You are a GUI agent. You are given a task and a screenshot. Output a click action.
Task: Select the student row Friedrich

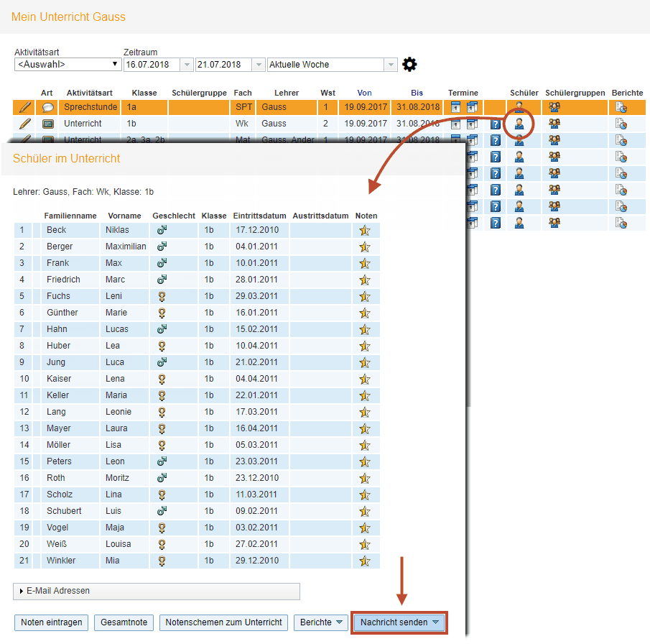pyautogui.click(x=197, y=280)
